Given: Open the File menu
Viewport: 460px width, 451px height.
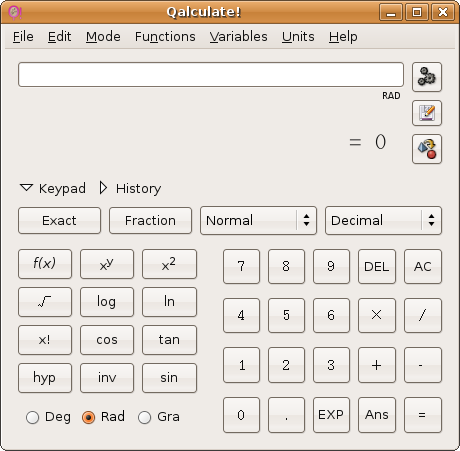Looking at the screenshot, I should click(23, 37).
